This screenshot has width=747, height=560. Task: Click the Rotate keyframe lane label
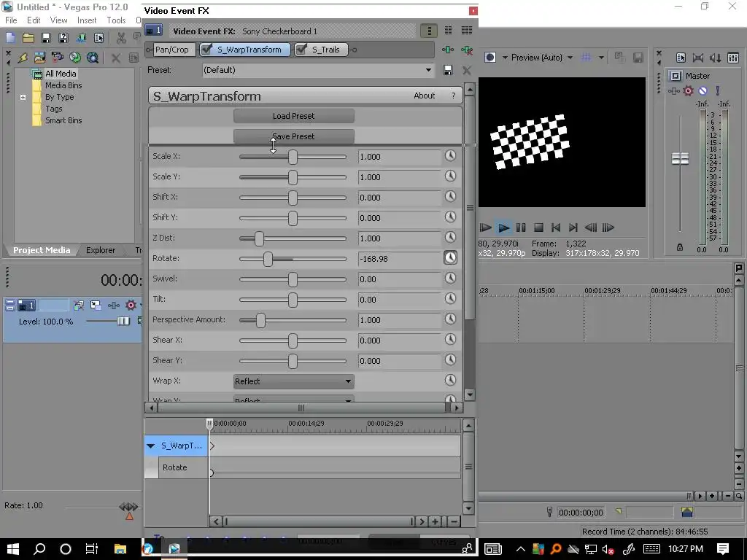click(x=174, y=467)
